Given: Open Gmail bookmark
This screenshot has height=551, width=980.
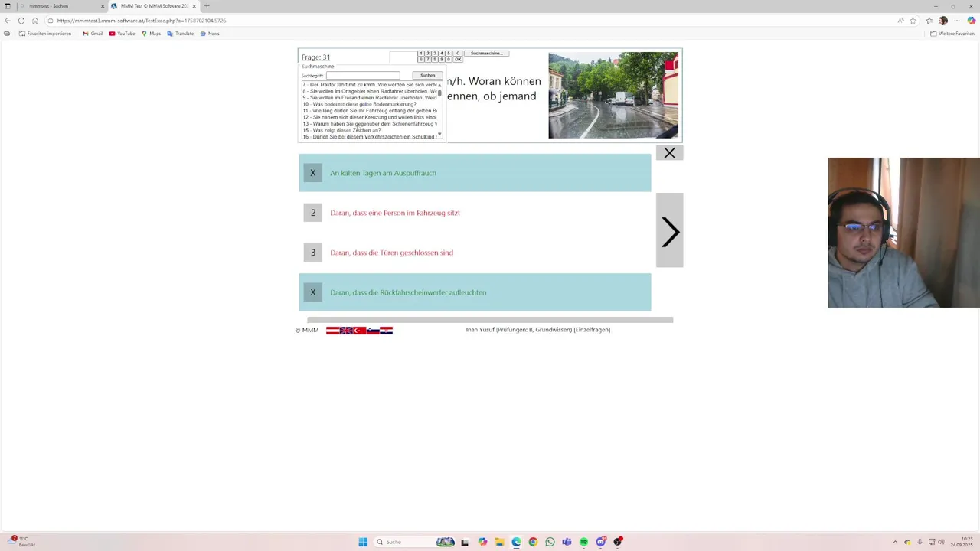Looking at the screenshot, I should click(93, 34).
